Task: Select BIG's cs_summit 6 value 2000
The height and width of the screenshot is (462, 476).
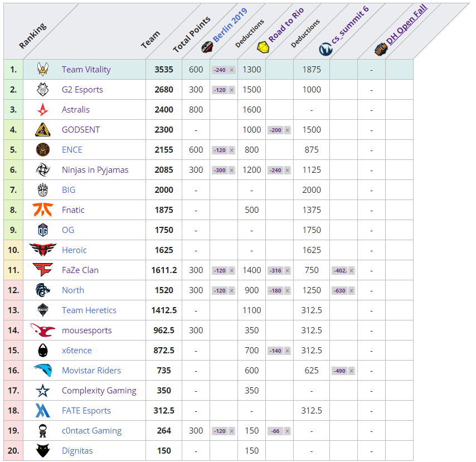Action: 312,189
